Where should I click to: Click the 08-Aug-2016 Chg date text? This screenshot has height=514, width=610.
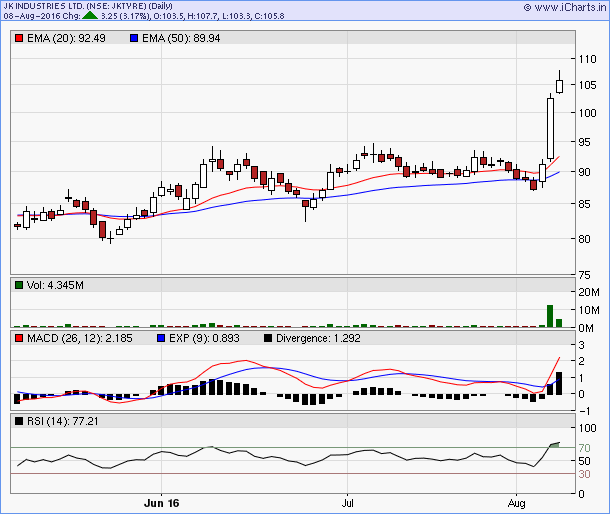point(42,16)
